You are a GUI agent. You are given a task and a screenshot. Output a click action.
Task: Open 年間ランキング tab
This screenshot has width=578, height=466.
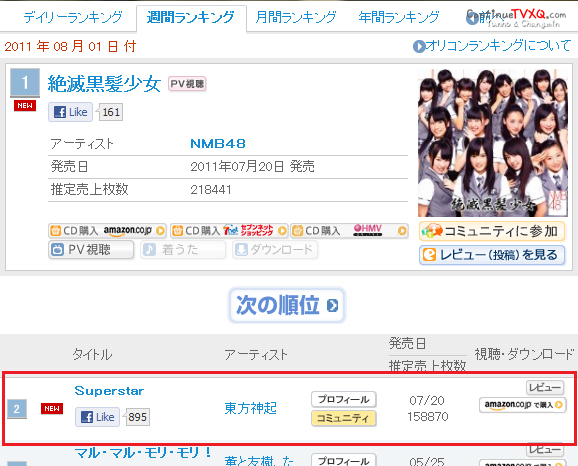tap(399, 17)
